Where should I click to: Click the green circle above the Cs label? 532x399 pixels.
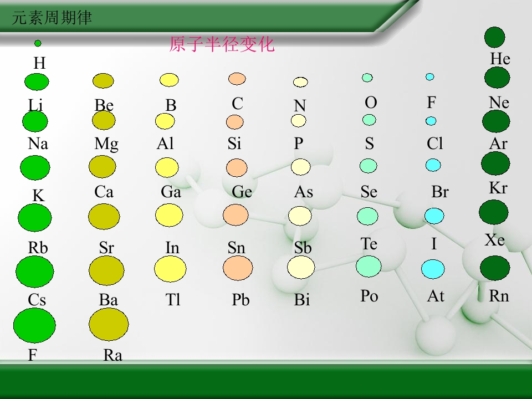click(x=35, y=272)
